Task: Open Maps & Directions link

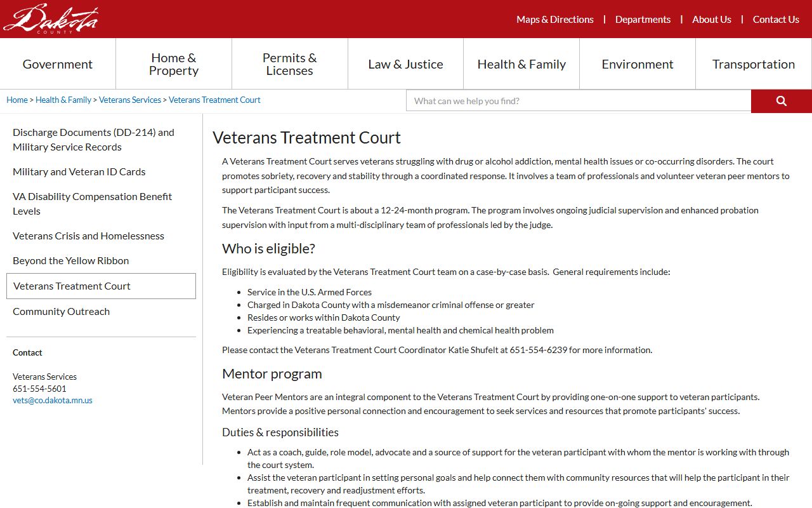Action: click(x=555, y=19)
